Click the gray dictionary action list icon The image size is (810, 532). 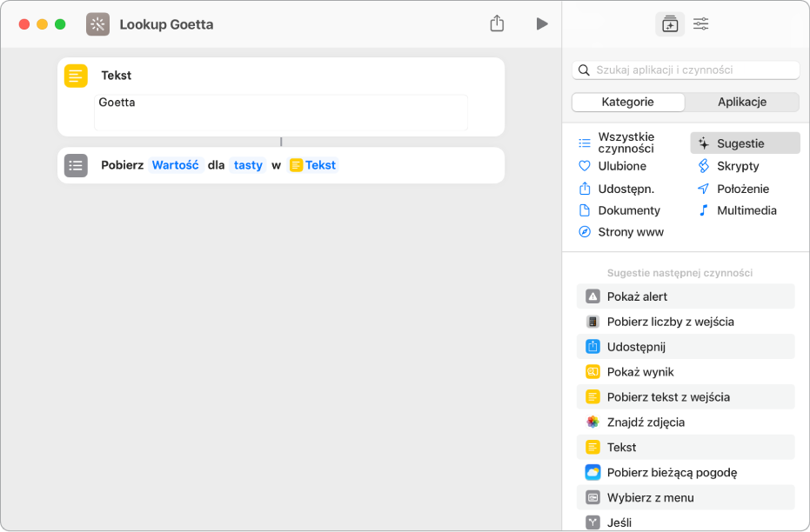click(x=76, y=165)
